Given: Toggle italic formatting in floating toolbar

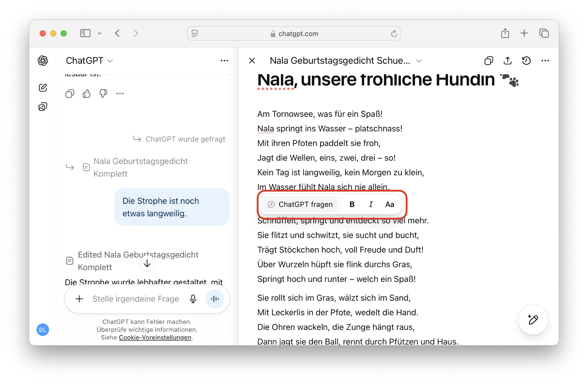Looking at the screenshot, I should pyautogui.click(x=371, y=204).
